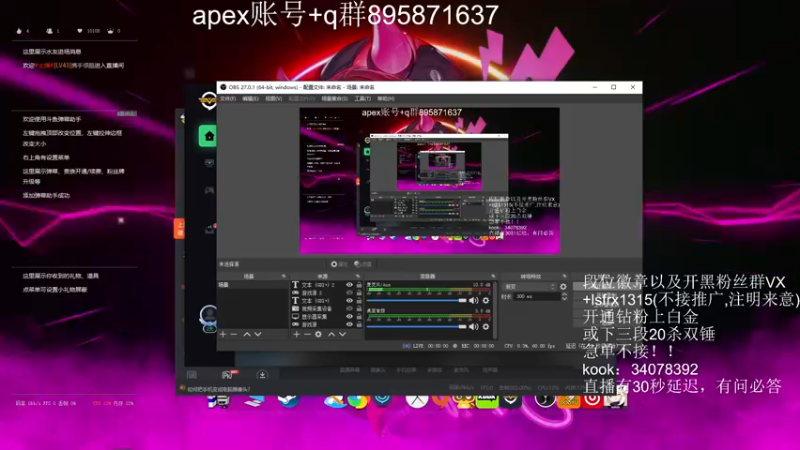This screenshot has height=450, width=800.
Task: Open the Properties button above the sources dock
Action: pos(339,264)
